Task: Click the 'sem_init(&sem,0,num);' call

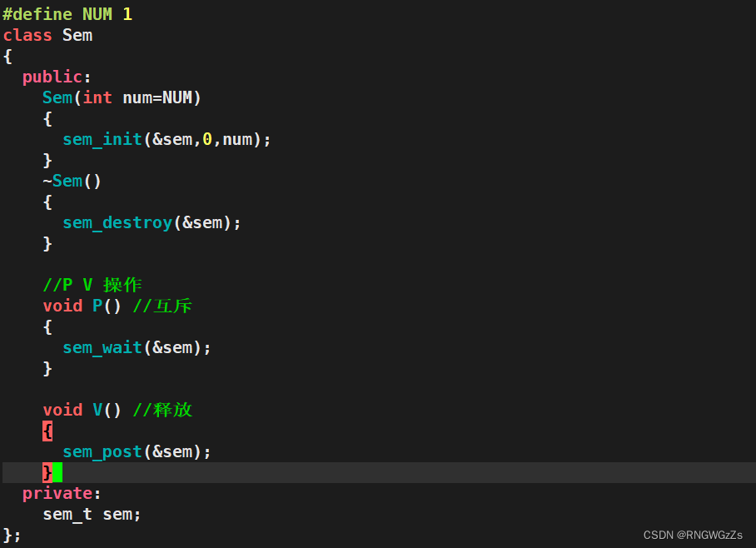Action: (x=167, y=139)
